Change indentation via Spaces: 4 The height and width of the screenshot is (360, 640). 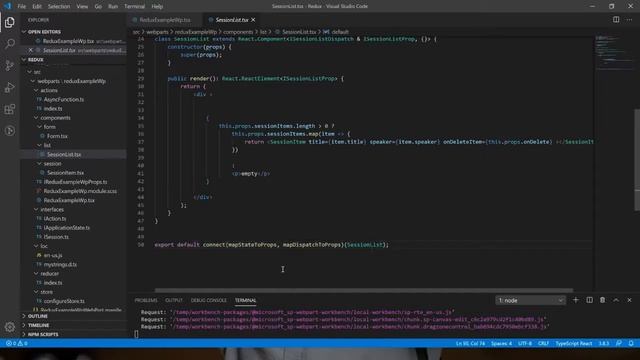[501, 343]
